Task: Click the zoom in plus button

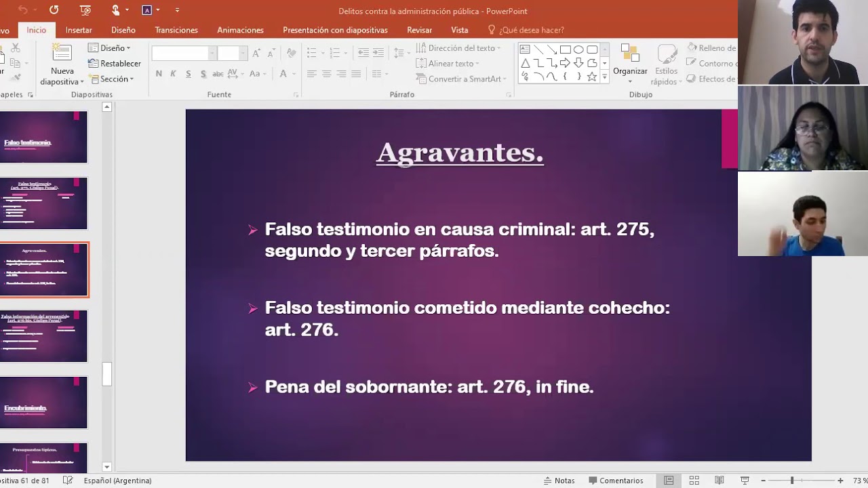Action: (840, 481)
